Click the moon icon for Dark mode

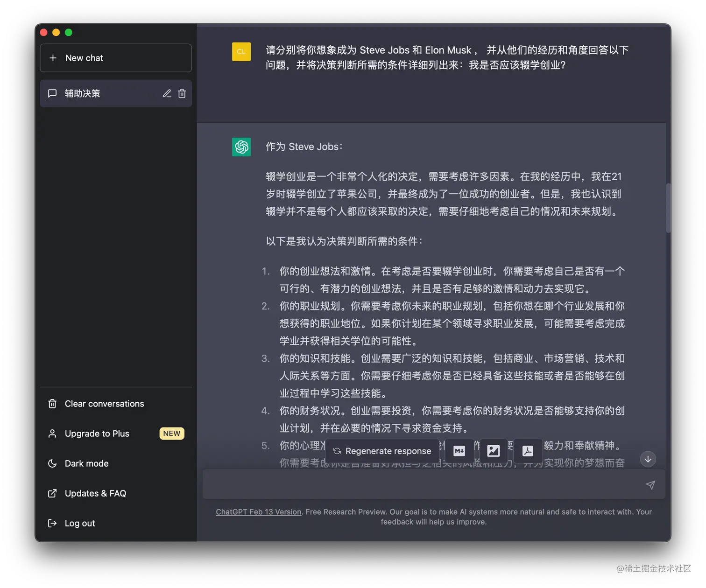[52, 463]
